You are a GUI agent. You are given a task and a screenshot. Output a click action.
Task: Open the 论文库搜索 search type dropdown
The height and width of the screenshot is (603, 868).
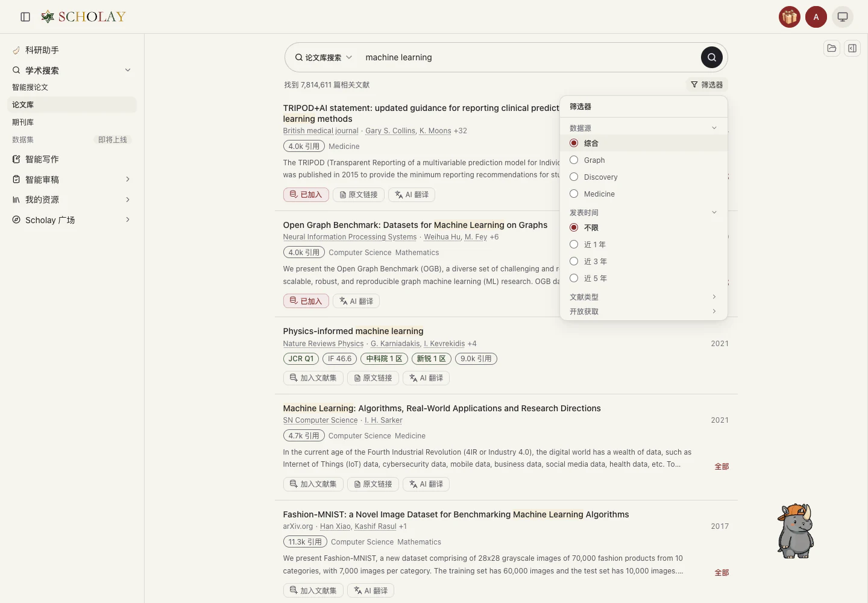click(324, 57)
